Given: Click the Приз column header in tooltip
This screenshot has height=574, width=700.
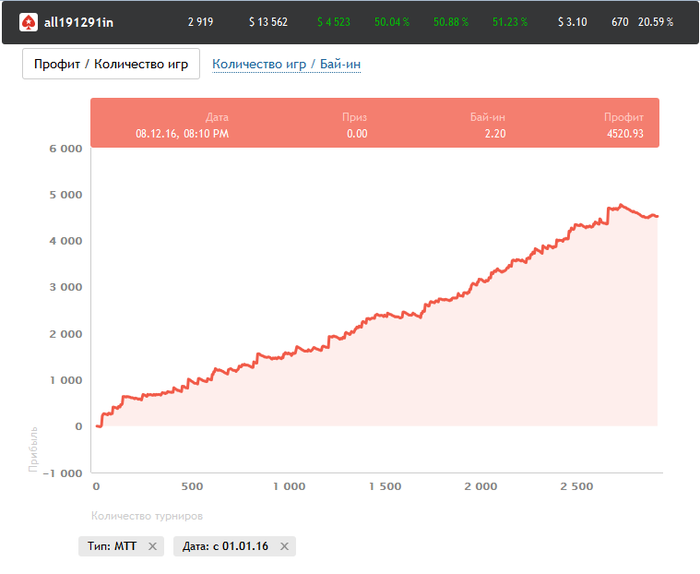Looking at the screenshot, I should 354,117.
